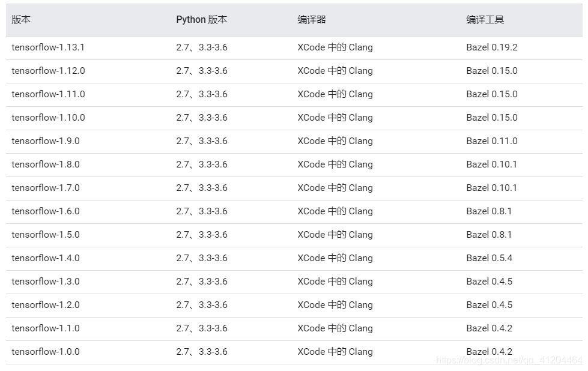
Task: Click Bazel 0.8.1 in the tensorflow-1.6.0 row
Action: [489, 211]
